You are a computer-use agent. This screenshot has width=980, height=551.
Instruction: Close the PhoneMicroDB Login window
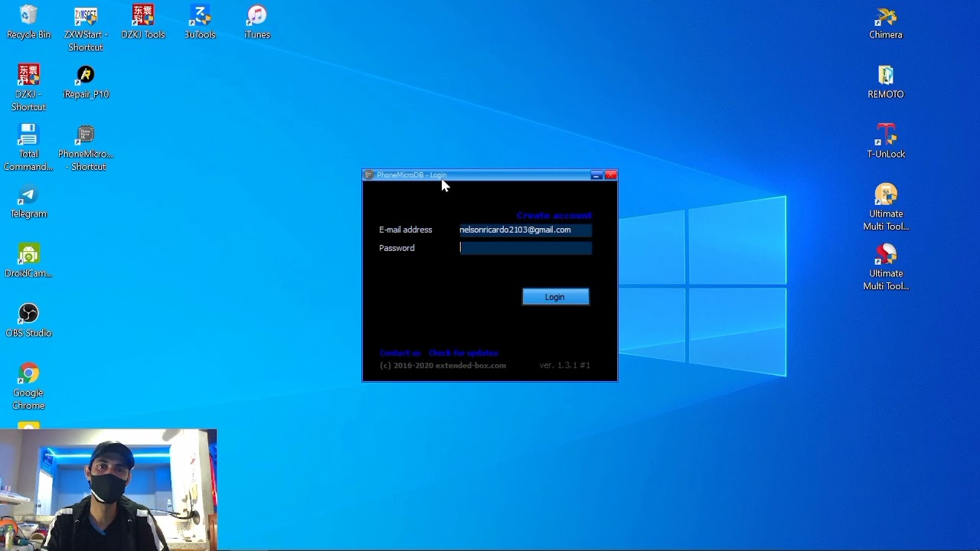click(610, 175)
